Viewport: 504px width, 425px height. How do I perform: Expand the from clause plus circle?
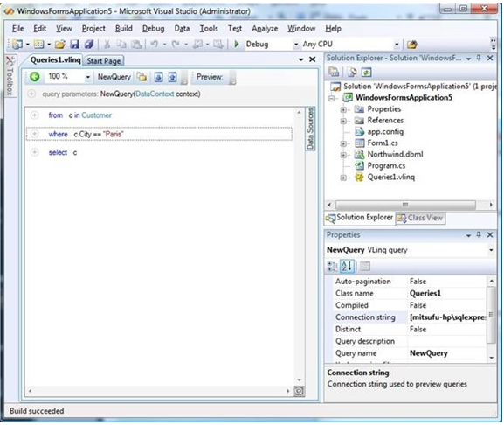tap(34, 115)
